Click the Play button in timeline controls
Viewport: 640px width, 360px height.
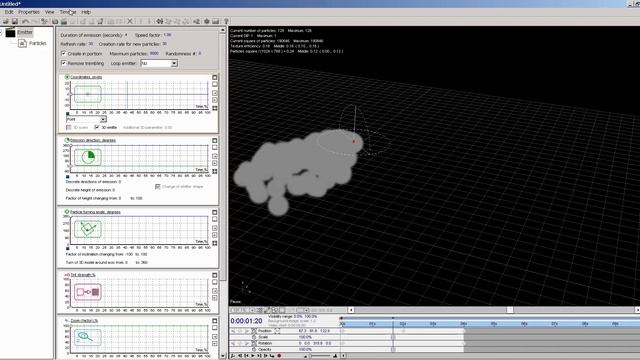point(253,356)
